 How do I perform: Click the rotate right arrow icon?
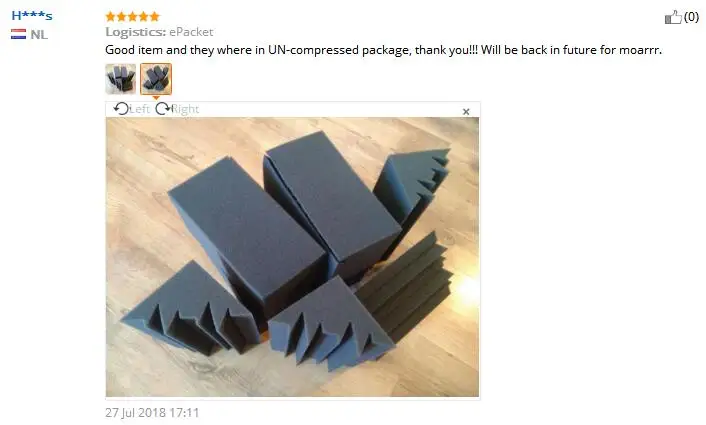point(163,109)
